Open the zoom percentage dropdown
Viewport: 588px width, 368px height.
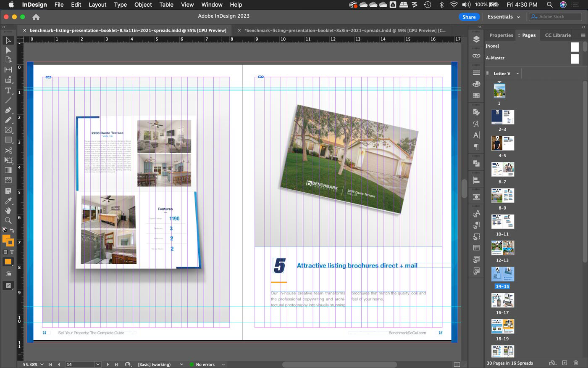[41, 365]
